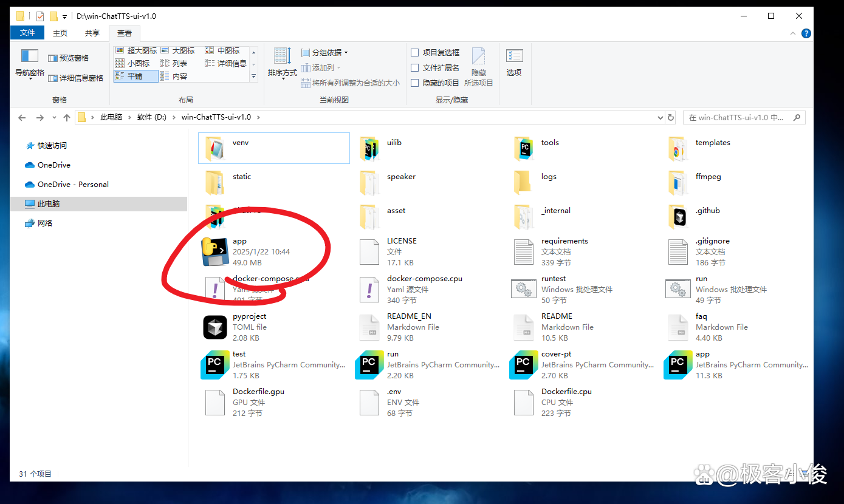Expand the layout gallery more arrow

tap(254, 77)
